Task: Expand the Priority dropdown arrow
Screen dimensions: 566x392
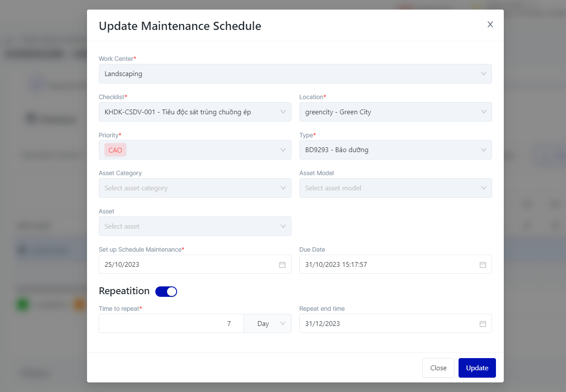Action: point(283,150)
